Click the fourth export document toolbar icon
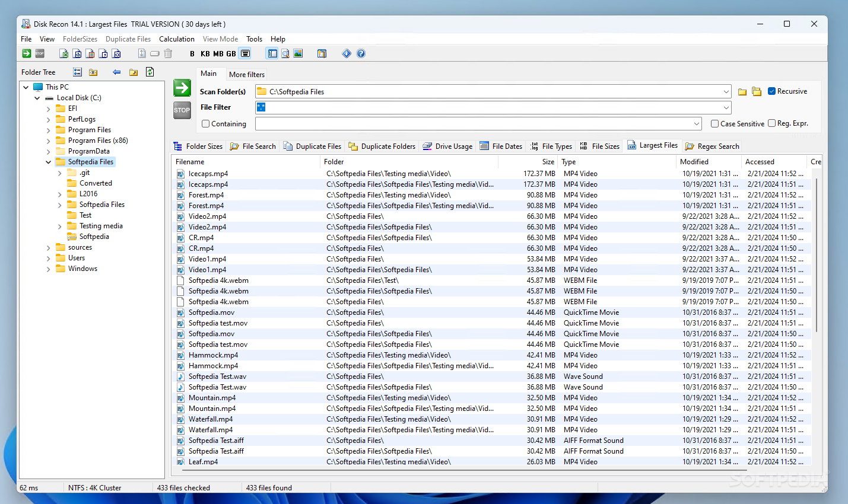Image resolution: width=848 pixels, height=504 pixels. [103, 53]
